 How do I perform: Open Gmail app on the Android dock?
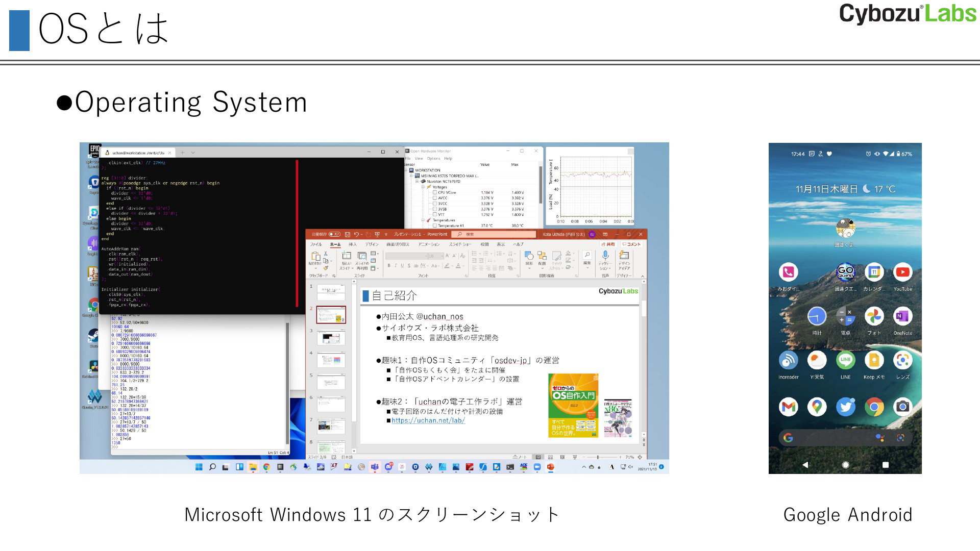789,407
